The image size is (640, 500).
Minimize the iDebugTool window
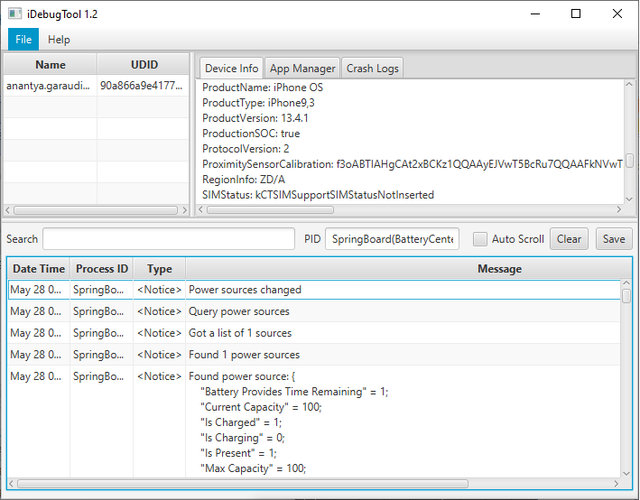tap(535, 14)
